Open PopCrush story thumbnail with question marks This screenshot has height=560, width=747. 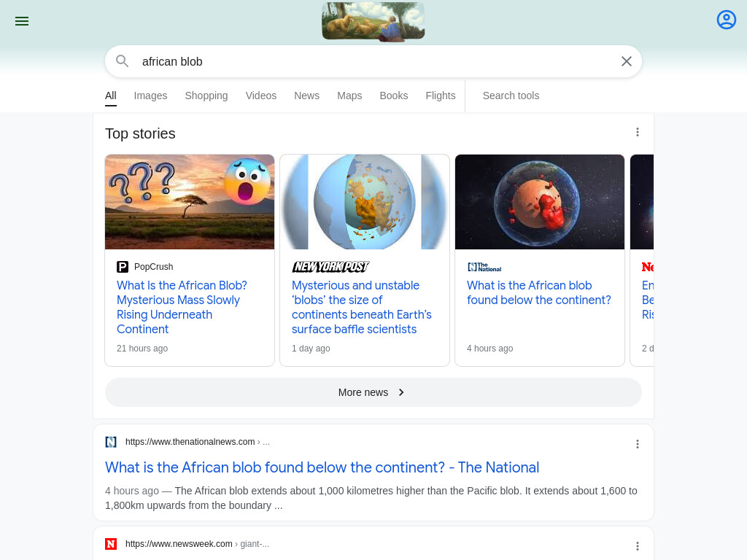(x=190, y=201)
